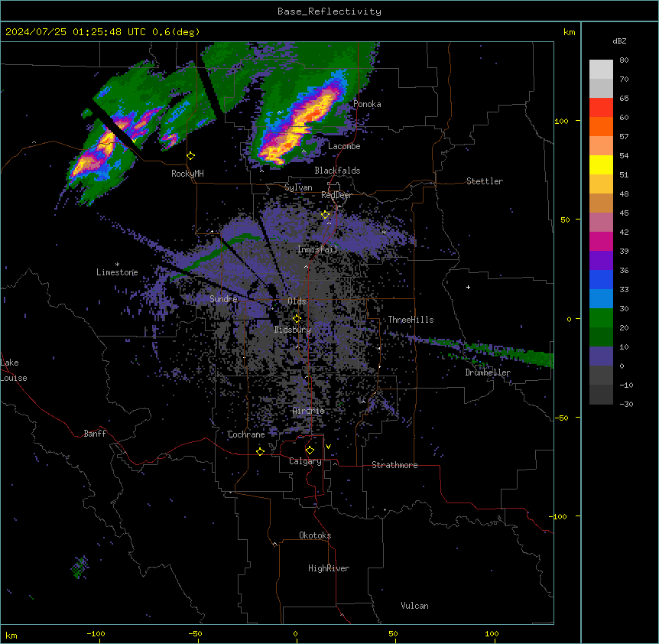Click the Lacombe city label
This screenshot has height=644, width=659.
point(344,146)
